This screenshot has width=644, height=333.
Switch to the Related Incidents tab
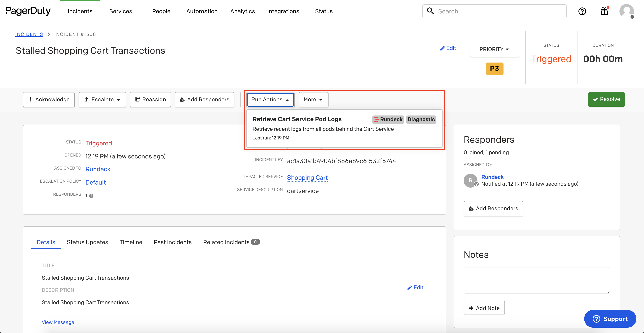232,242
